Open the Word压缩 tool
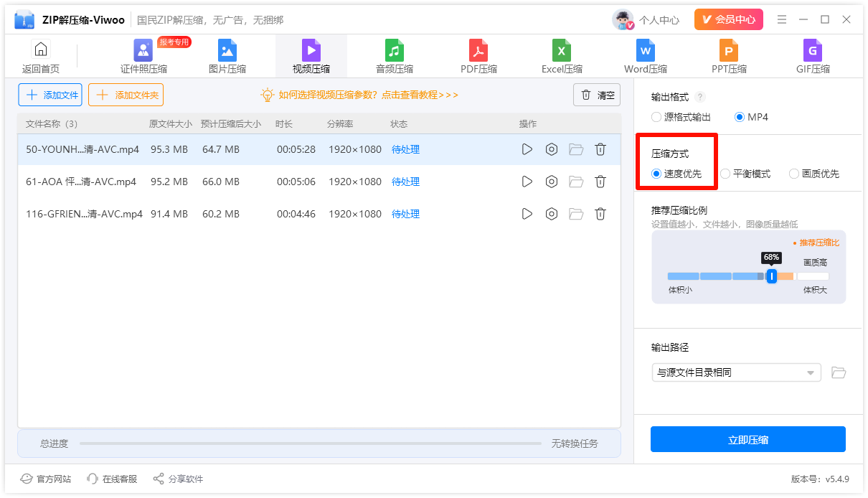This screenshot has height=498, width=868. [646, 57]
